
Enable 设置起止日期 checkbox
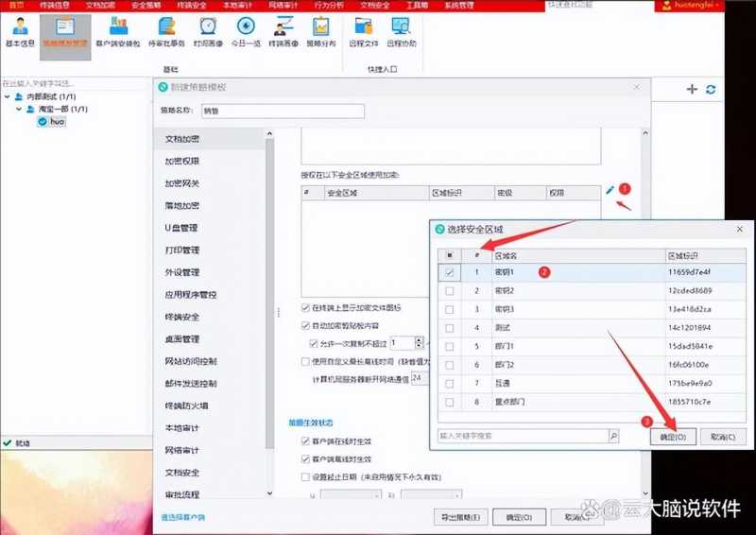pos(305,477)
